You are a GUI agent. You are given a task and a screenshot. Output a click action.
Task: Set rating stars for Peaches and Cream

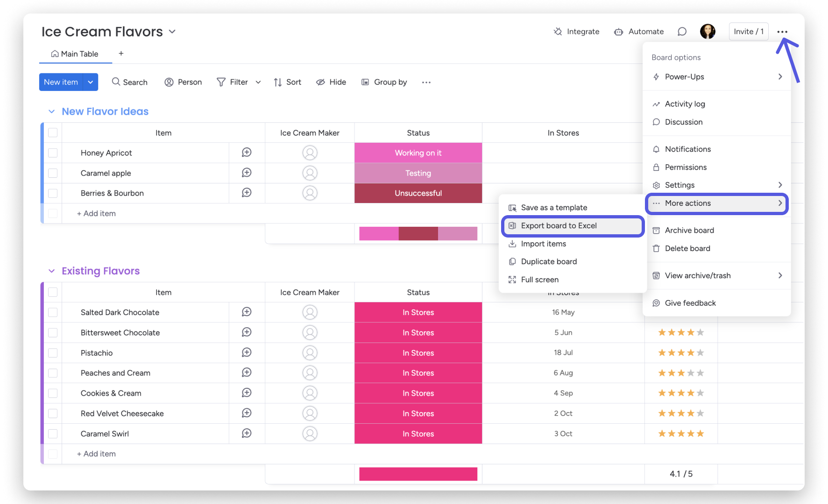point(681,373)
